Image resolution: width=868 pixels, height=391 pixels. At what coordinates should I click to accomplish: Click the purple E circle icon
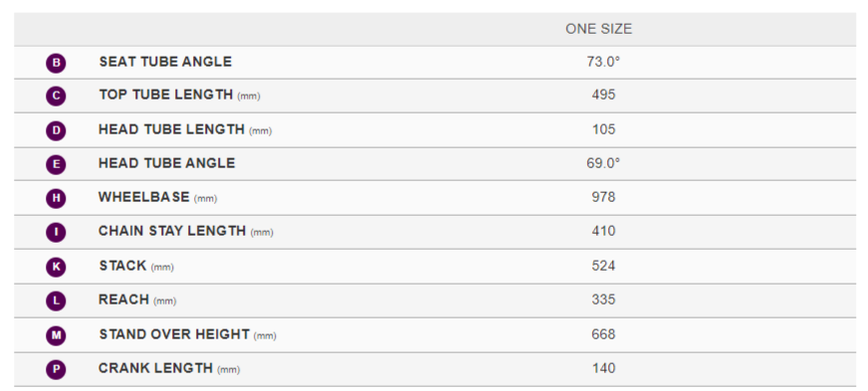(x=56, y=165)
